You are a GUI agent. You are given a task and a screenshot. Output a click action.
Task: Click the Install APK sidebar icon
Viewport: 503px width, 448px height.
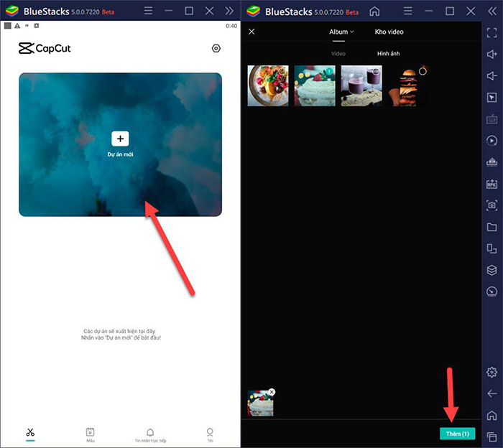click(492, 184)
